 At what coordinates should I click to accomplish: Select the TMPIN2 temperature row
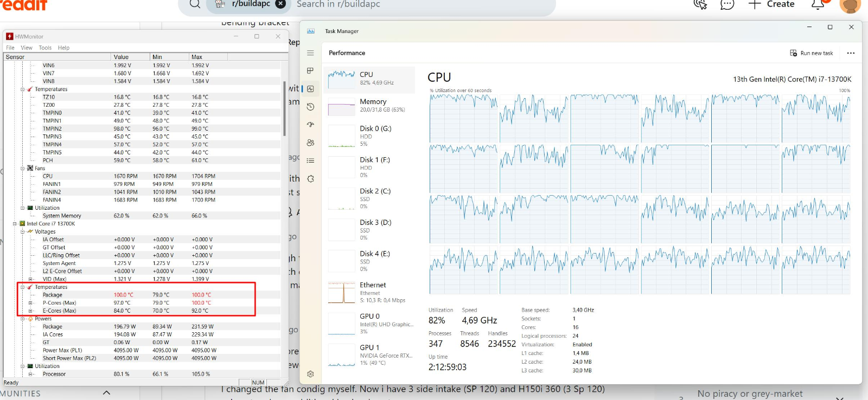pos(142,128)
